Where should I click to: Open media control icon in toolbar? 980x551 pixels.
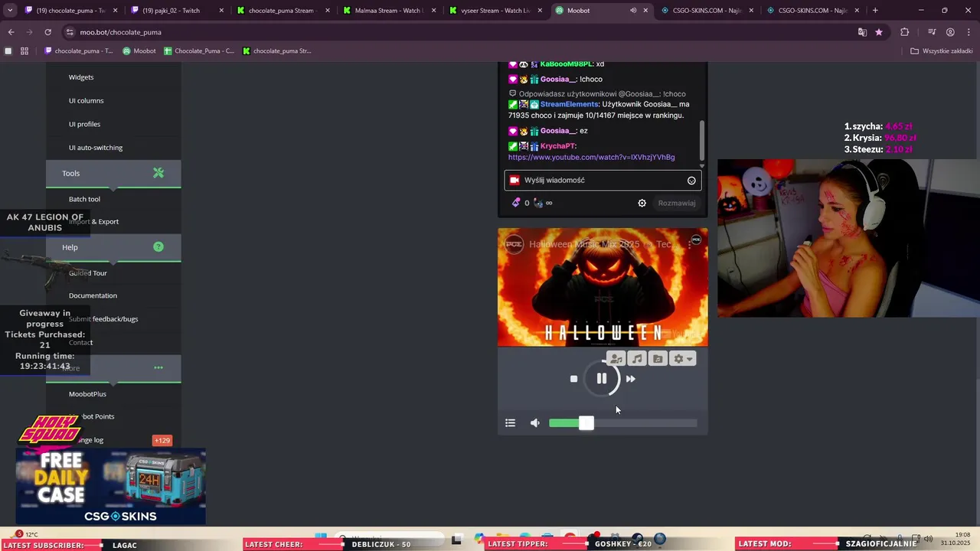coord(932,32)
